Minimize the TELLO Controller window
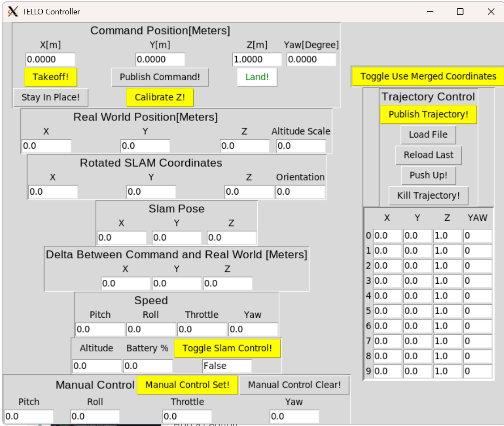Image resolution: width=504 pixels, height=426 pixels. [430, 12]
